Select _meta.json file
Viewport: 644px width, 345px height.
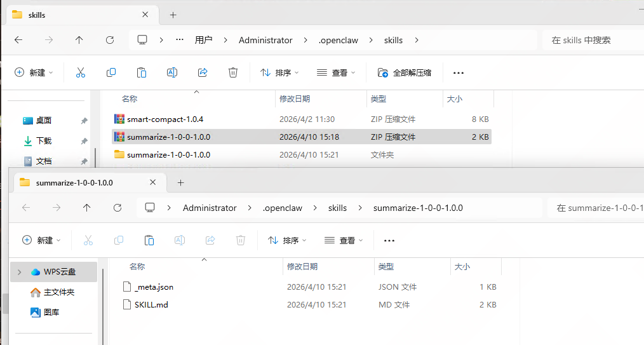pyautogui.click(x=309, y=287)
